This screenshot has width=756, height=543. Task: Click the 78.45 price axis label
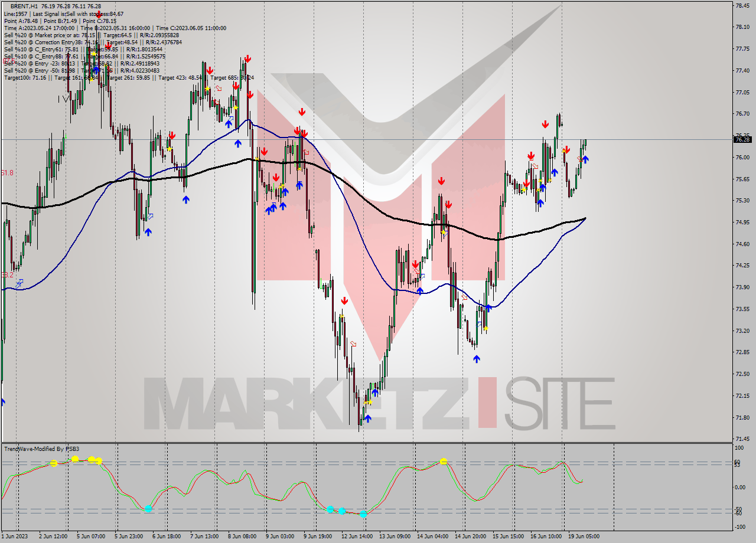click(742, 5)
